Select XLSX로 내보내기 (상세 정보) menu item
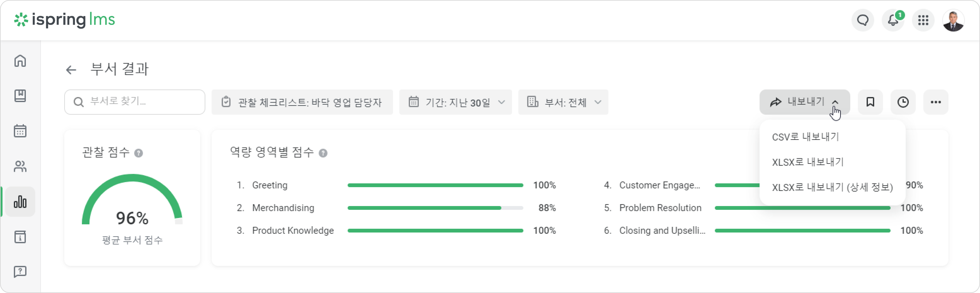The image size is (980, 293). [x=832, y=187]
